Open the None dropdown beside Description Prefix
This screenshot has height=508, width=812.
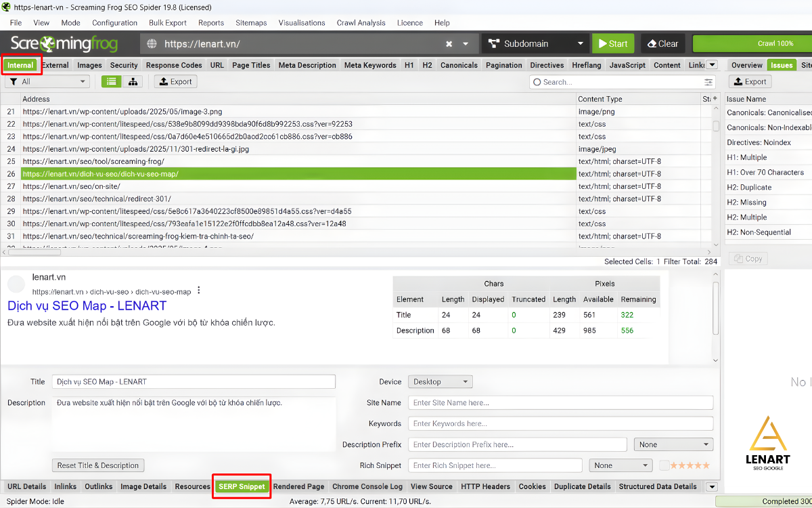(x=673, y=444)
